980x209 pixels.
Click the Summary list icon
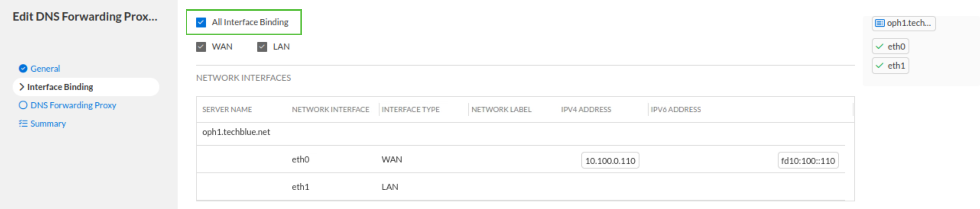[x=23, y=124]
